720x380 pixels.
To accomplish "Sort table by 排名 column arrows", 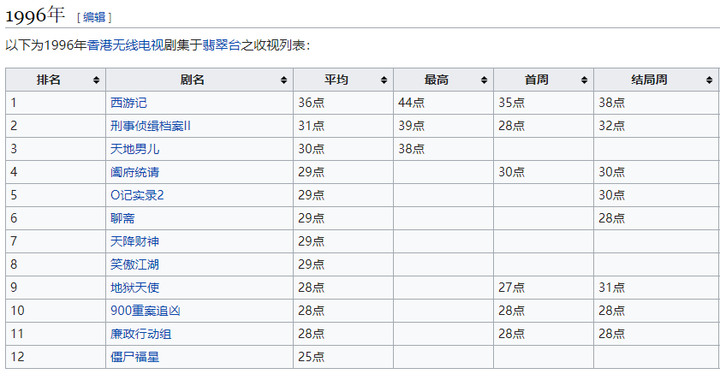I will (96, 80).
